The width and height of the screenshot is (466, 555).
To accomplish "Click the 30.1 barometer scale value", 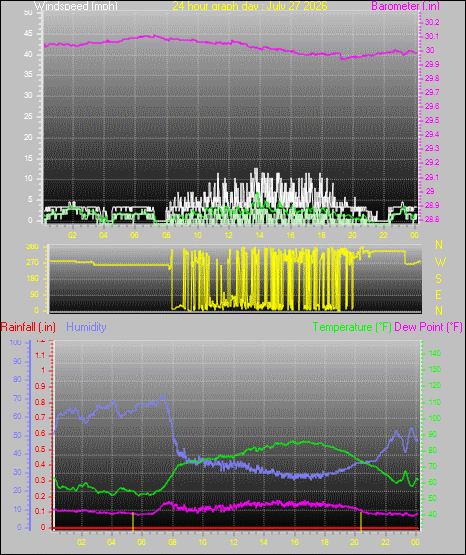I will pyautogui.click(x=432, y=36).
